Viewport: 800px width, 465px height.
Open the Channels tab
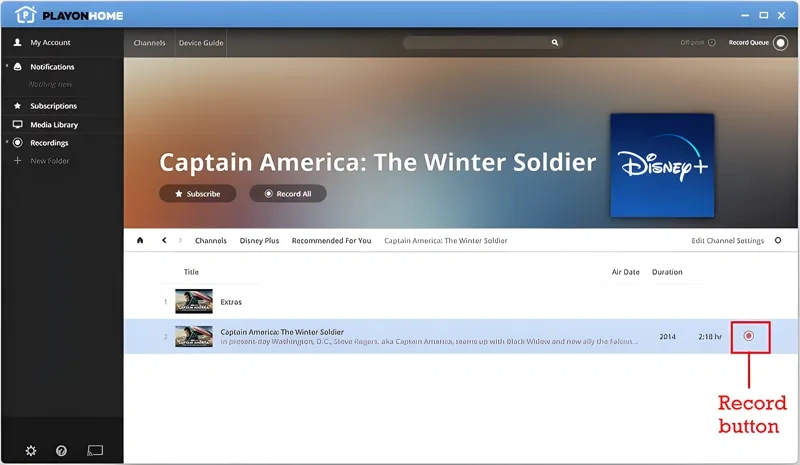[149, 43]
